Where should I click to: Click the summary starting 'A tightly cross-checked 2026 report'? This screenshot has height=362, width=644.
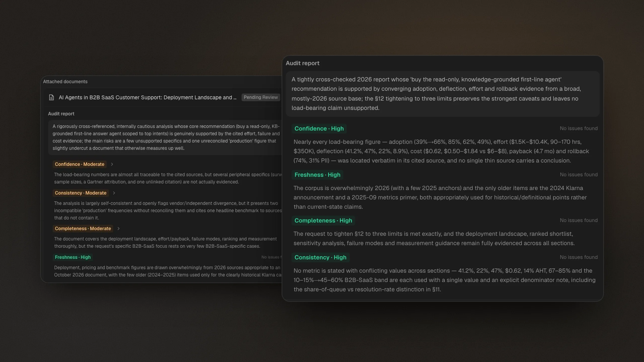pos(442,94)
